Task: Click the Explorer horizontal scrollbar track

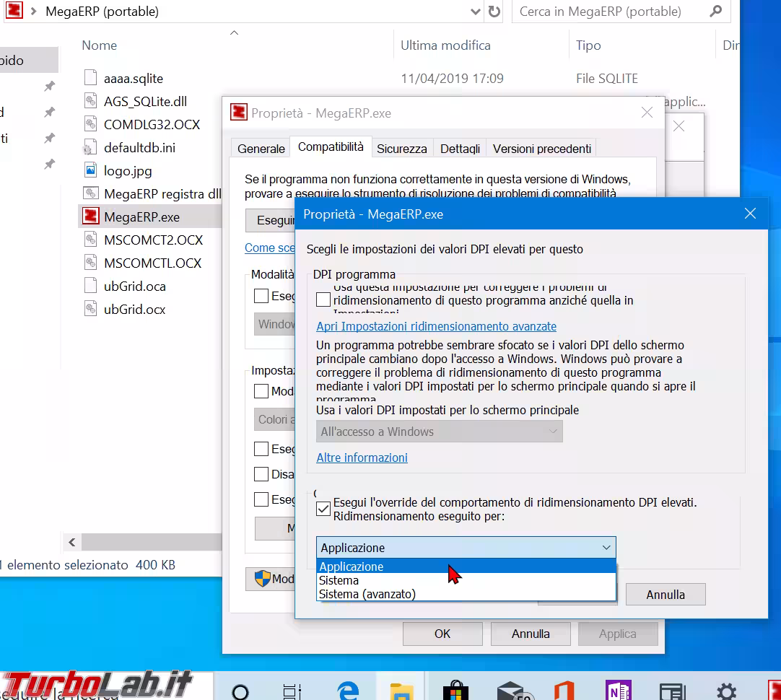Action: [152, 542]
